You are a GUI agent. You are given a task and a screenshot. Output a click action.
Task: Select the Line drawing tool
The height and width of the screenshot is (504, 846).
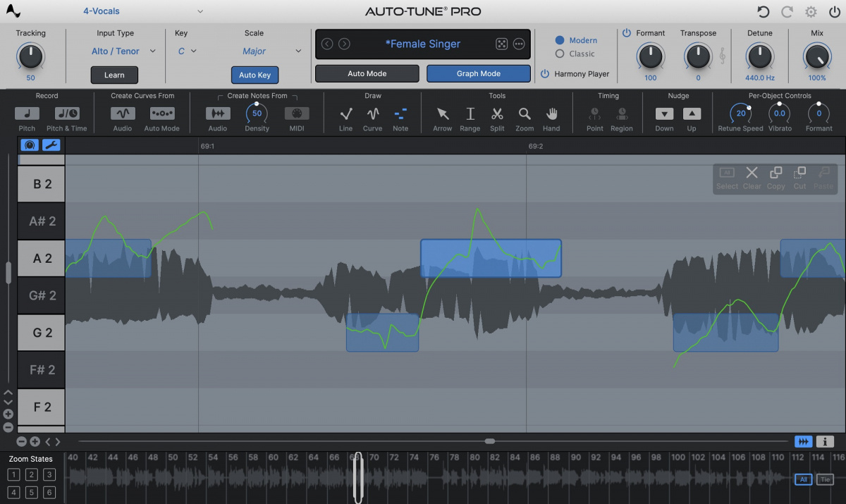point(345,115)
